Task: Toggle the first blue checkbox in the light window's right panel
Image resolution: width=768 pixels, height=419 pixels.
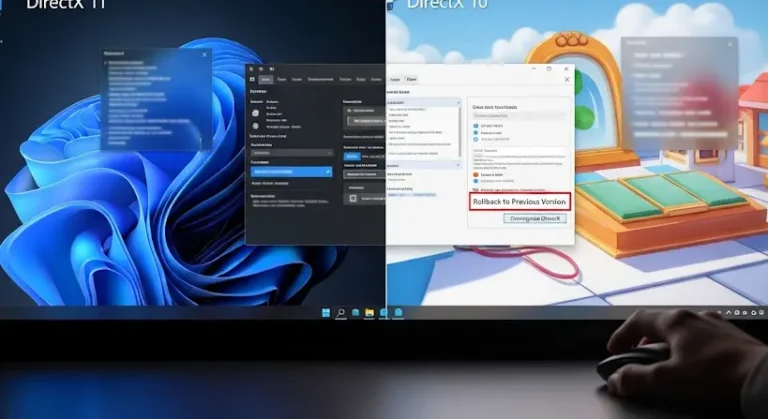Action: (x=476, y=126)
